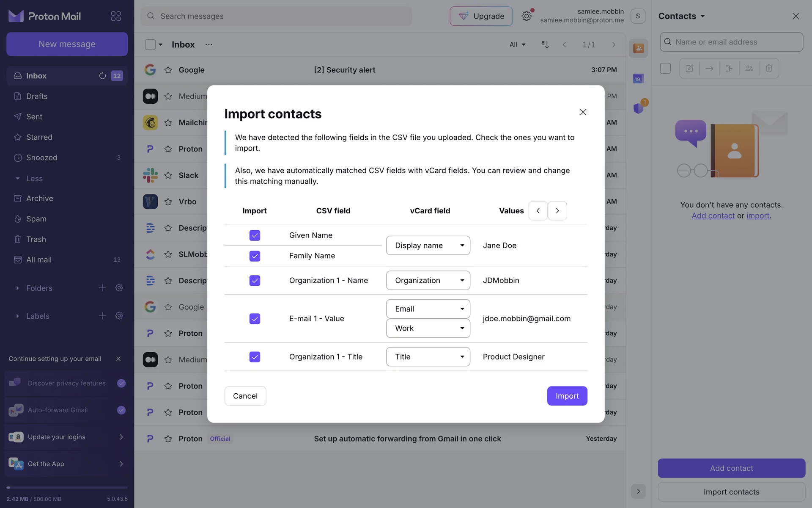Click the Contacts side panel icon
The width and height of the screenshot is (812, 508).
(x=638, y=48)
